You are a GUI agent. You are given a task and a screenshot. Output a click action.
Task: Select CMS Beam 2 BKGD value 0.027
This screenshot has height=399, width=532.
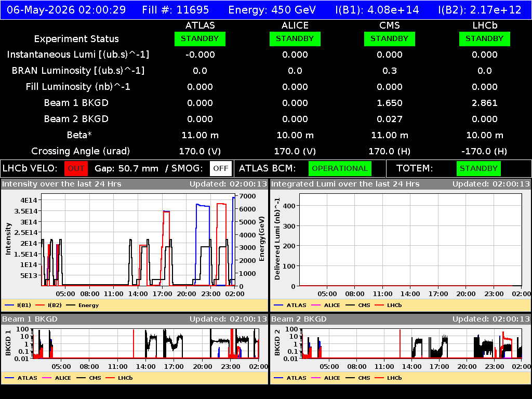(390, 119)
